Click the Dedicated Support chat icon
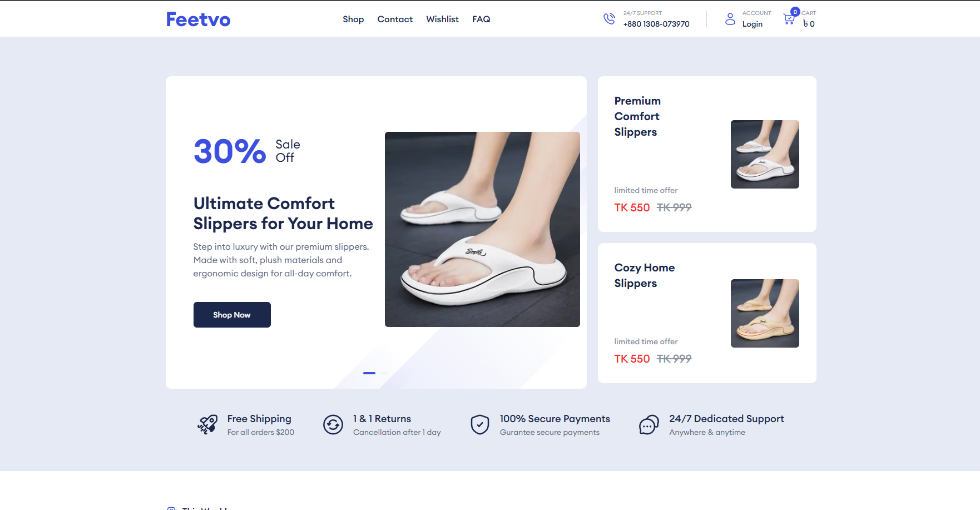 pyautogui.click(x=649, y=425)
